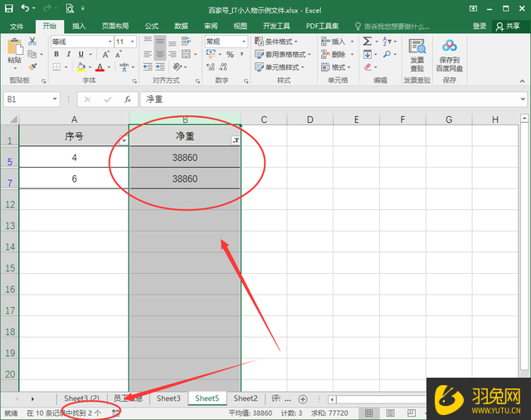Click the Cut scissors icon

click(32, 42)
